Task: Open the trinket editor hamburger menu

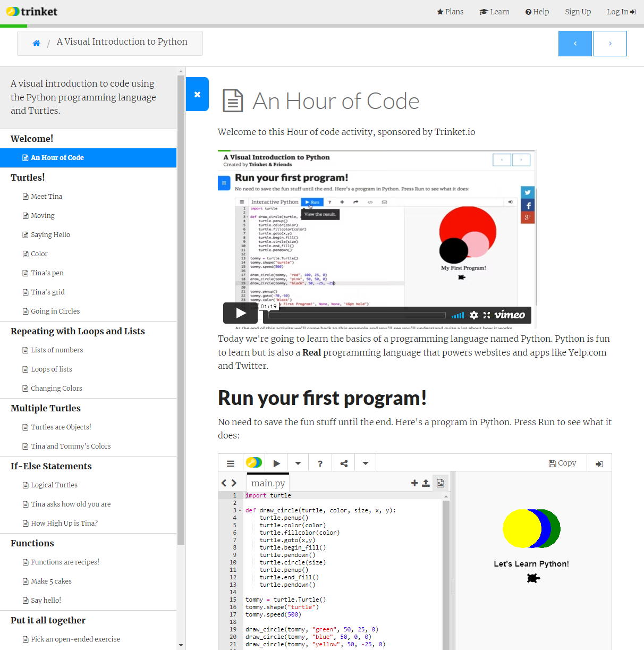Action: tap(231, 463)
